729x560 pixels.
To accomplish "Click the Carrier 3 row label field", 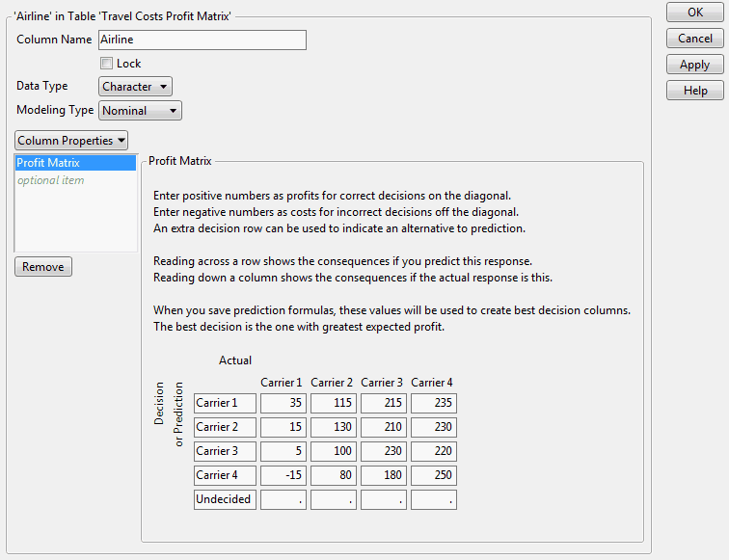I will tap(225, 451).
